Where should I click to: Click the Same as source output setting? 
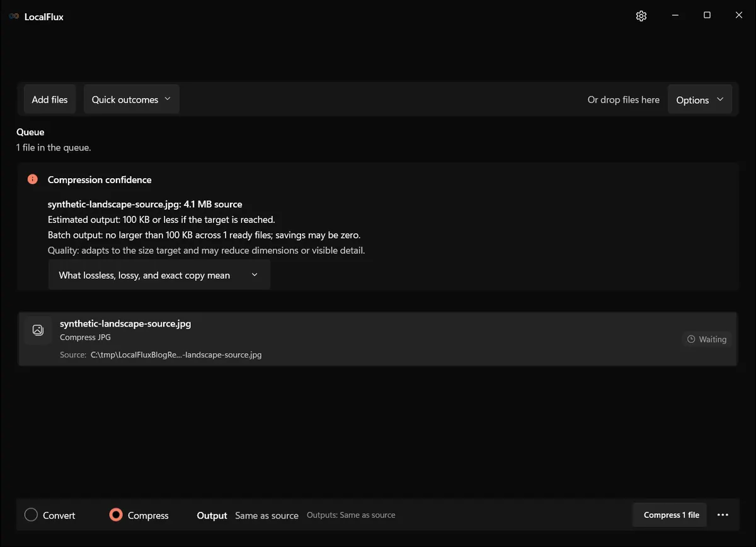(x=266, y=516)
